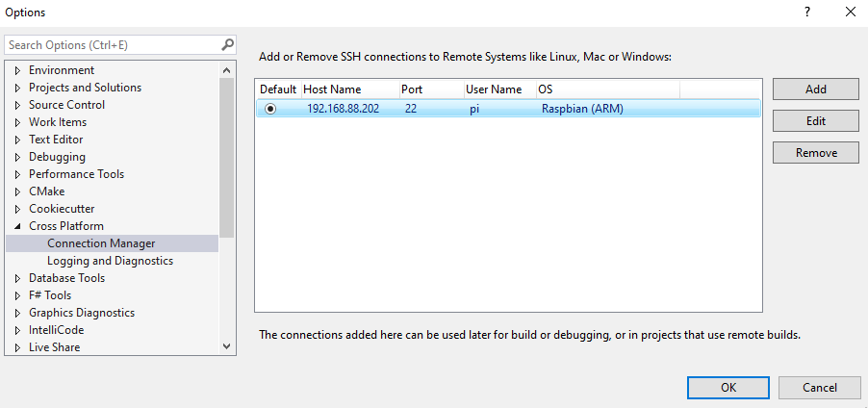This screenshot has width=868, height=408.
Task: Click the Default column header
Action: point(278,89)
